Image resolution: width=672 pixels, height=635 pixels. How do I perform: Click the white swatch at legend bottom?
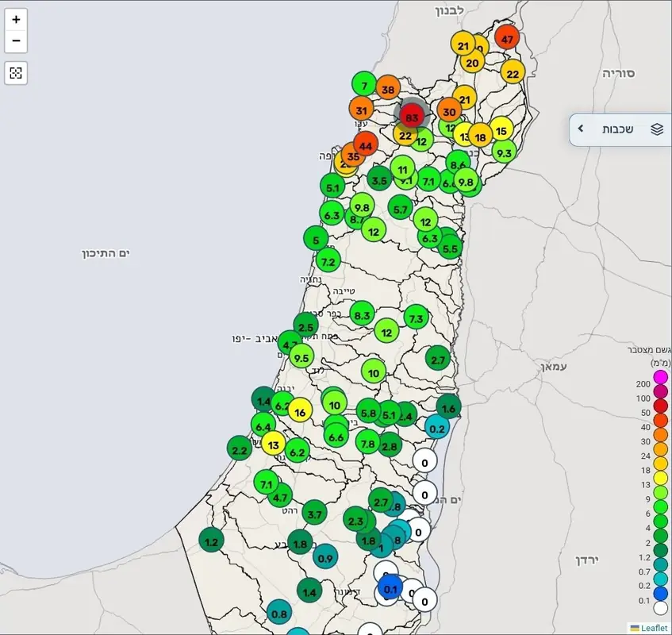tap(660, 609)
